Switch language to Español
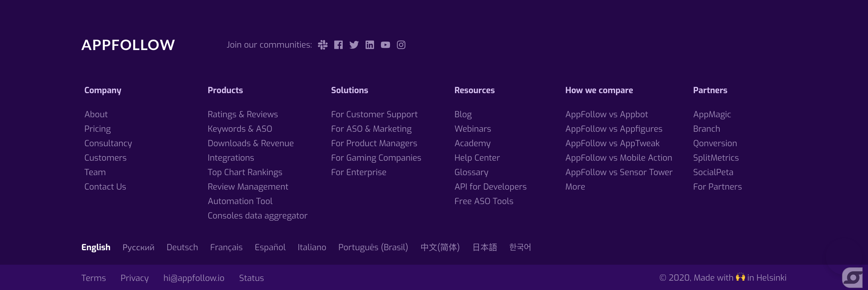The image size is (868, 290). point(270,247)
